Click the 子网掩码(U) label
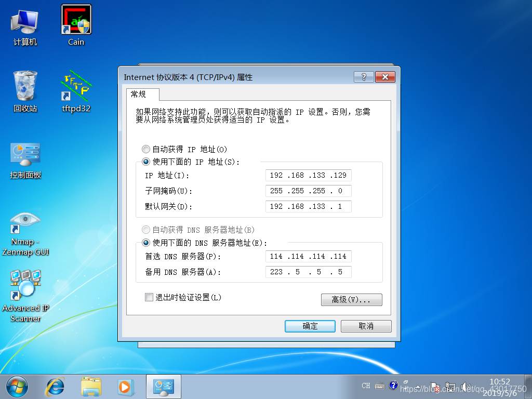The height and width of the screenshot is (399, 532). pyautogui.click(x=169, y=191)
